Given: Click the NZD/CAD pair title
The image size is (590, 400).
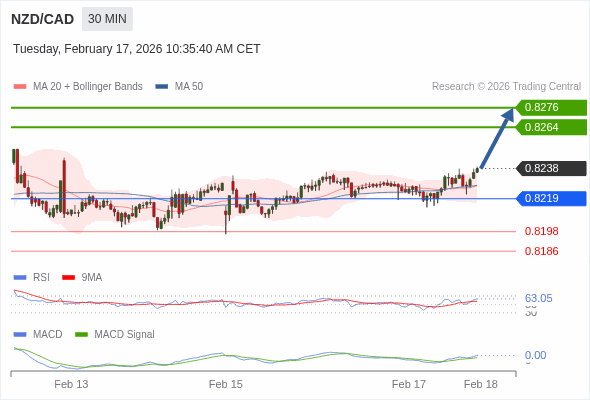Looking at the screenshot, I should pyautogui.click(x=43, y=19).
